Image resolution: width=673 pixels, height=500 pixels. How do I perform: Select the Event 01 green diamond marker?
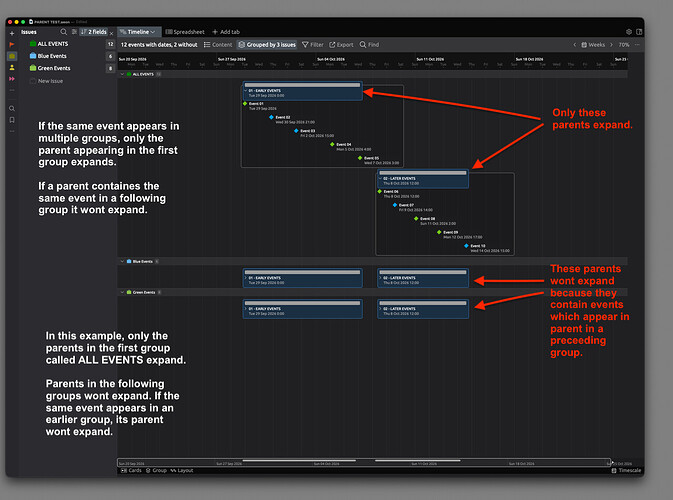click(245, 103)
